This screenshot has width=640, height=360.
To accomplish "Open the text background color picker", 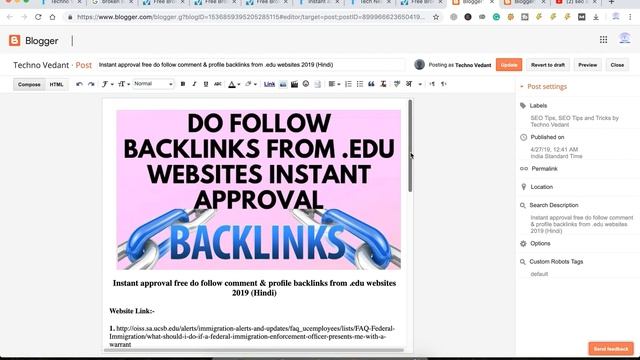I will click(251, 84).
